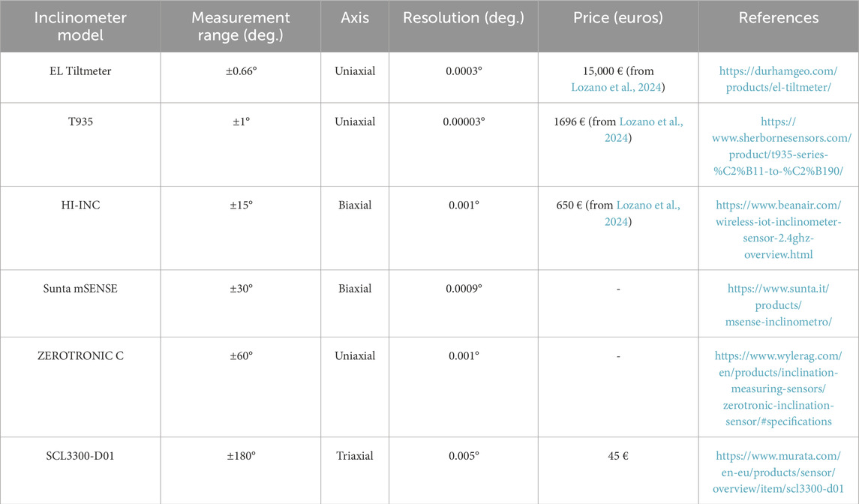Click Lozano et al. citation in HI-INC row
Screen dimensions: 859x504
pos(648,205)
